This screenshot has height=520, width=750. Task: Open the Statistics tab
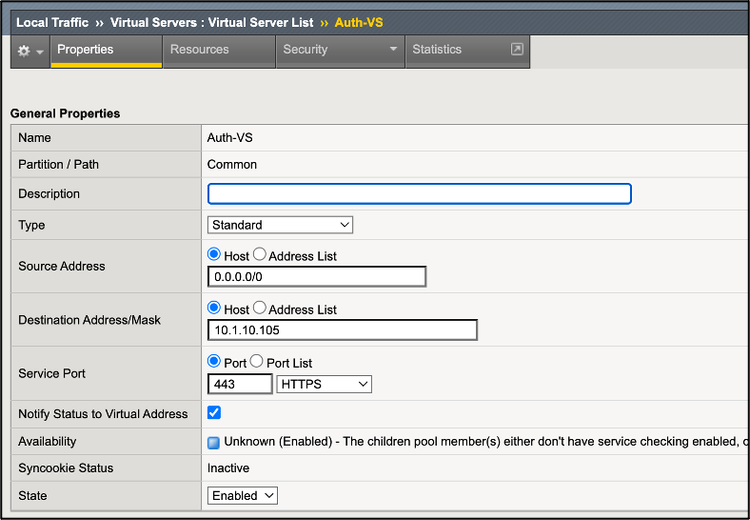pos(437,49)
